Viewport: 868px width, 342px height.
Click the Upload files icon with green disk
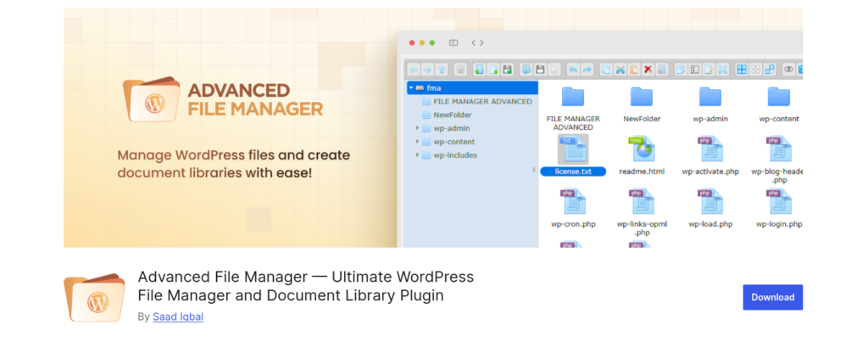[507, 70]
